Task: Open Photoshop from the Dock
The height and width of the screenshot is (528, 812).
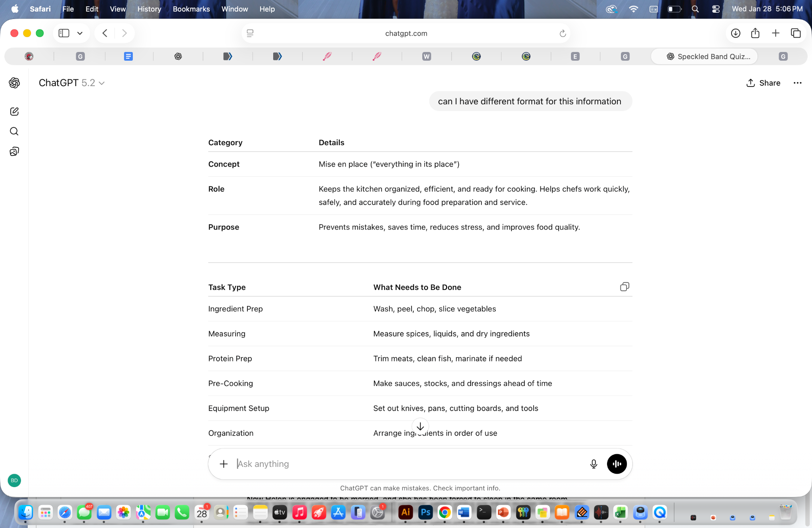Action: tap(425, 513)
